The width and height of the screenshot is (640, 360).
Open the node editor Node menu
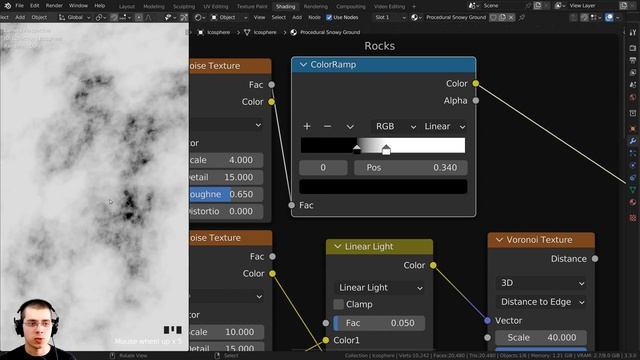point(314,18)
